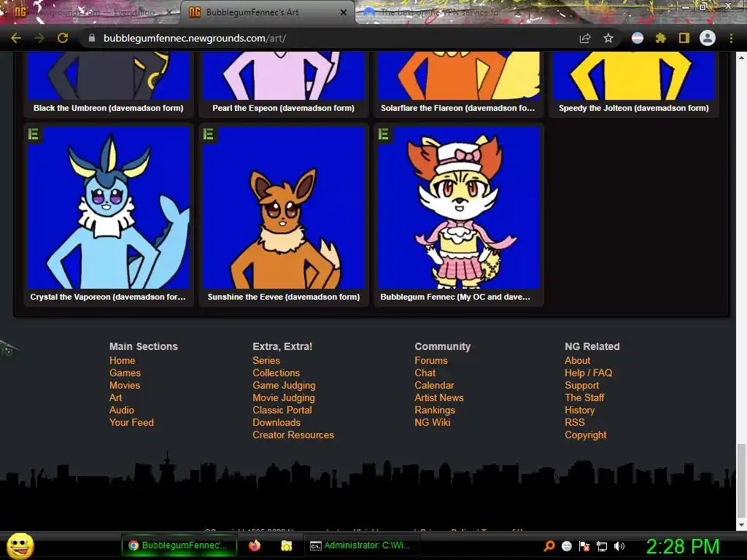
Task: Share this page icon in address bar
Action: (585, 38)
